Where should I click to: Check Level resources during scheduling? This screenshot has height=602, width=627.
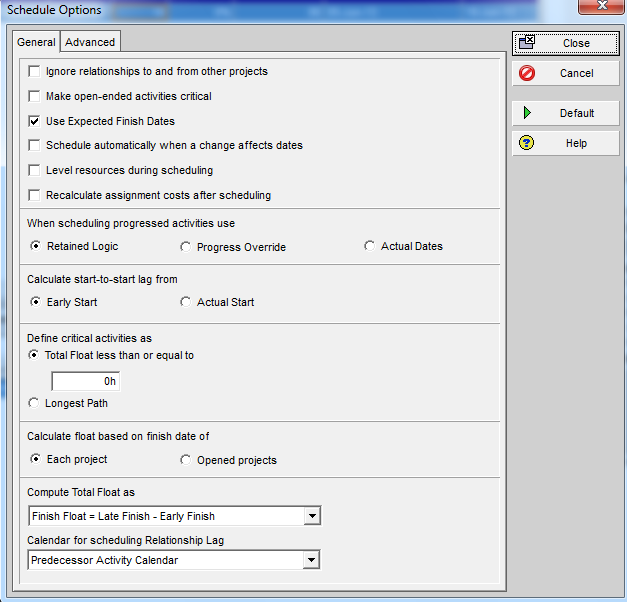(34, 170)
